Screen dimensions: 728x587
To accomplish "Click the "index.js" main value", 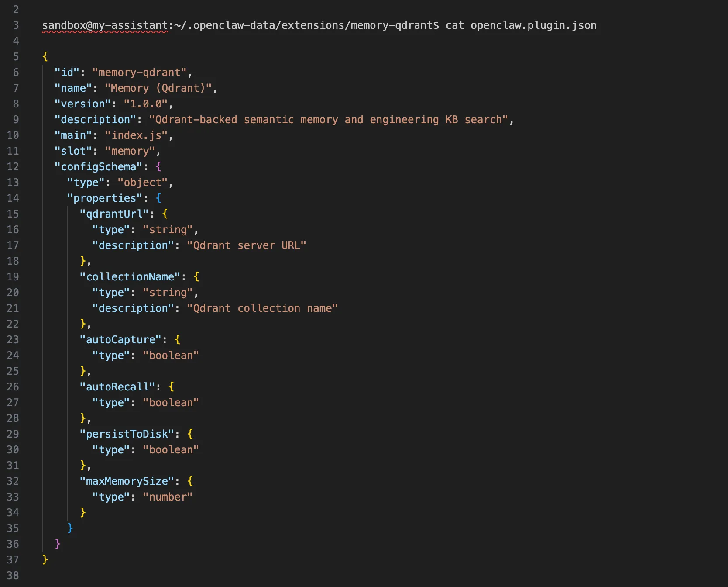I will pos(137,135).
